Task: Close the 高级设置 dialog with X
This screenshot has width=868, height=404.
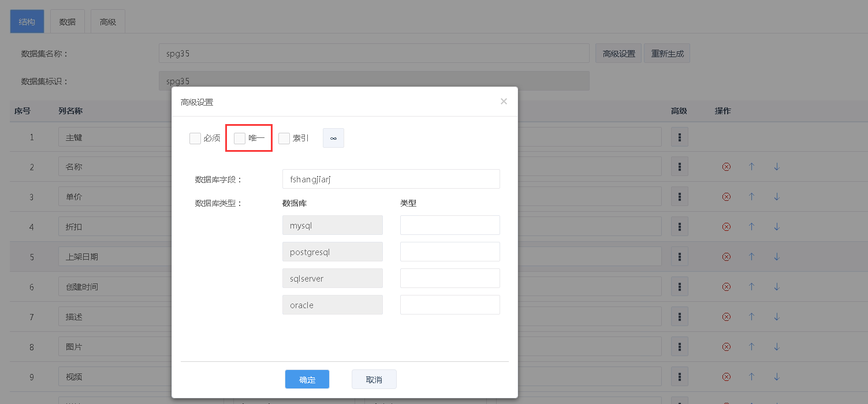Action: pos(504,102)
